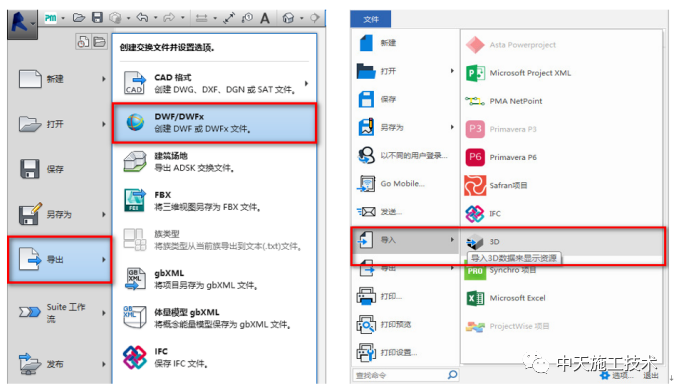Choose Primavera P6 import
The image size is (675, 392).
[561, 157]
